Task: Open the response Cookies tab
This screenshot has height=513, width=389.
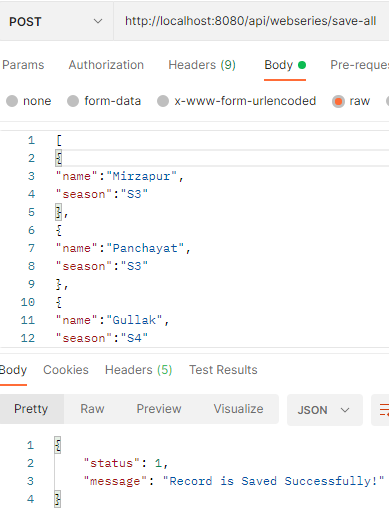Action: [66, 370]
